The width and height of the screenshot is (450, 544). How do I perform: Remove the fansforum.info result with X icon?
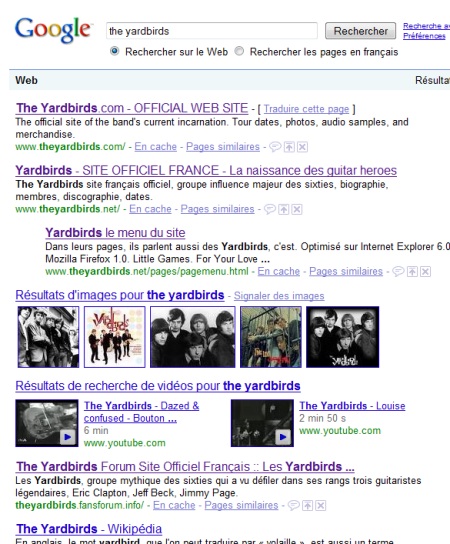point(321,506)
